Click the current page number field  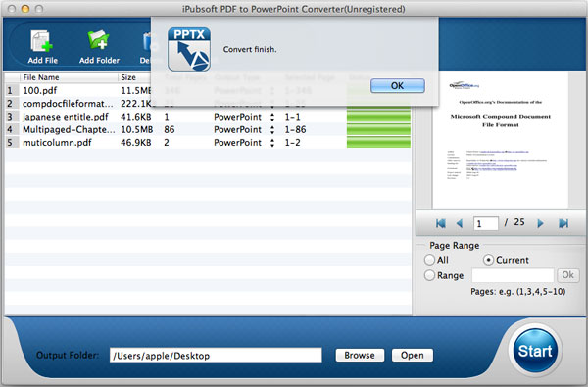[x=486, y=224]
